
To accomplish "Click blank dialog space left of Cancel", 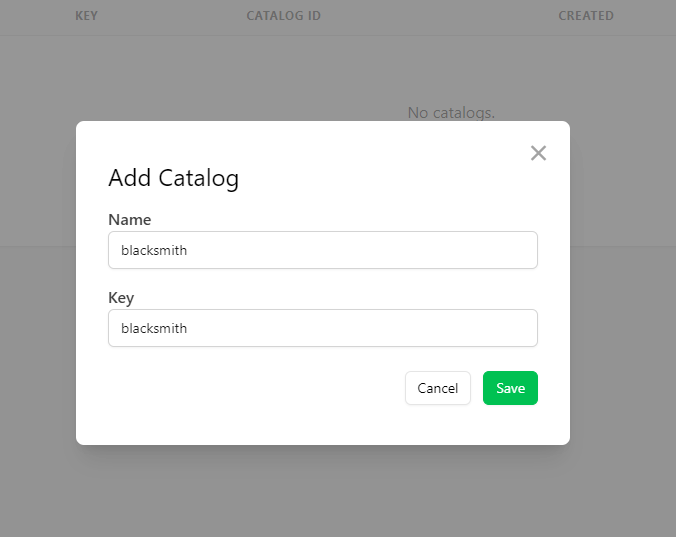I will coord(250,388).
